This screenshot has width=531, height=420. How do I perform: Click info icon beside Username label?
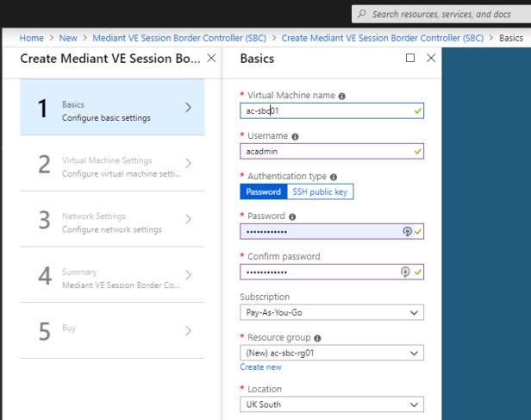[x=296, y=136]
